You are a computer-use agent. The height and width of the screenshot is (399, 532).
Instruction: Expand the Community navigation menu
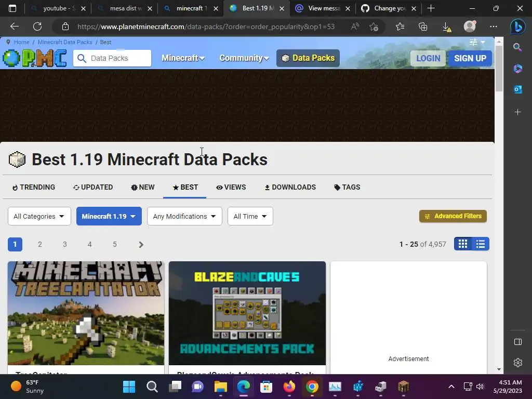tap(244, 58)
